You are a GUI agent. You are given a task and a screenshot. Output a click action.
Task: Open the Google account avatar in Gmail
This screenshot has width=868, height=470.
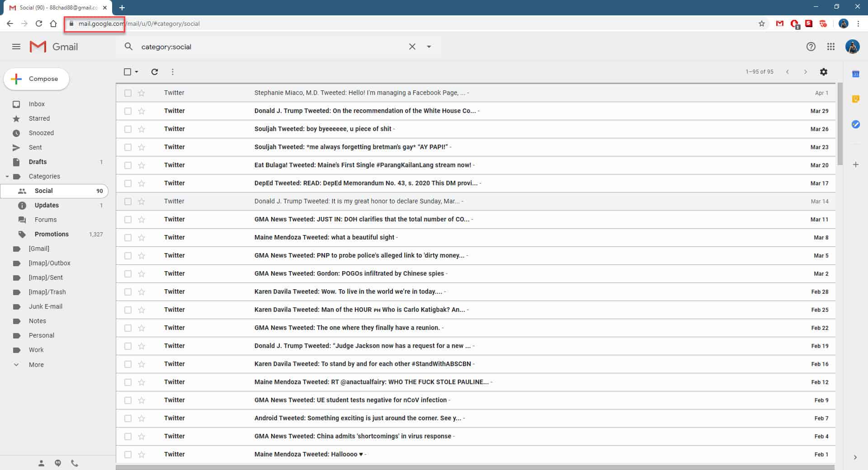[x=852, y=47]
